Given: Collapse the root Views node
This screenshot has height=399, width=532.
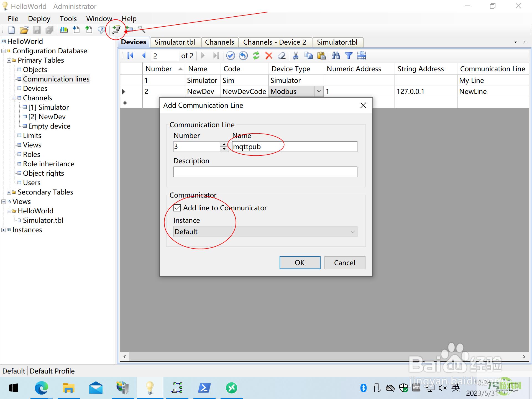Looking at the screenshot, I should tap(4, 202).
